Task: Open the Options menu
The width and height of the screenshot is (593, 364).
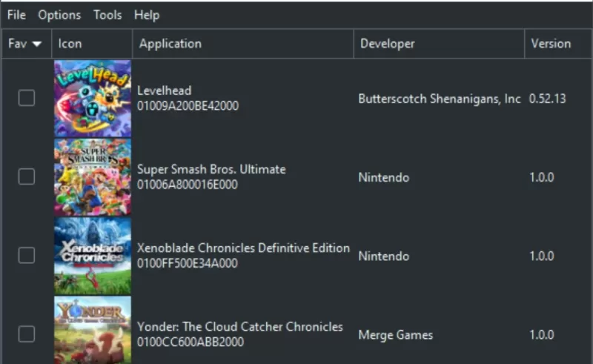Action: pos(59,15)
